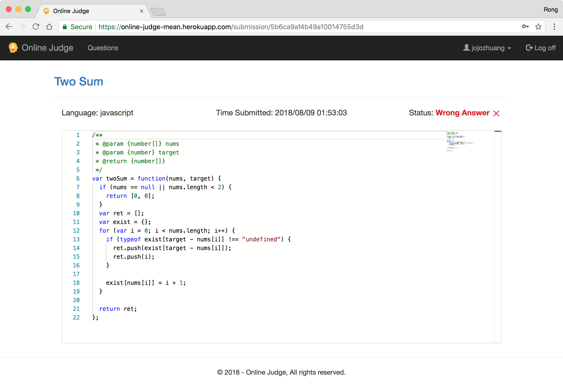Expand the jojozhuang user dropdown
The height and width of the screenshot is (392, 563).
pyautogui.click(x=487, y=48)
